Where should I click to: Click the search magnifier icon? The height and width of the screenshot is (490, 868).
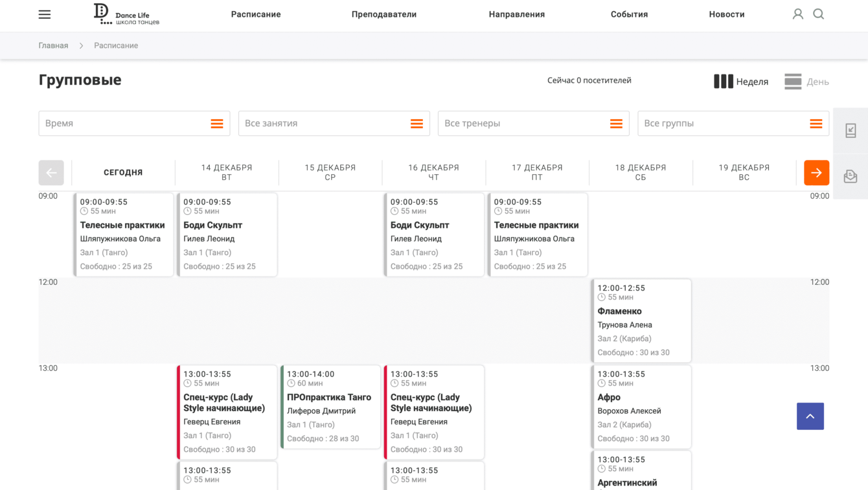[819, 14]
